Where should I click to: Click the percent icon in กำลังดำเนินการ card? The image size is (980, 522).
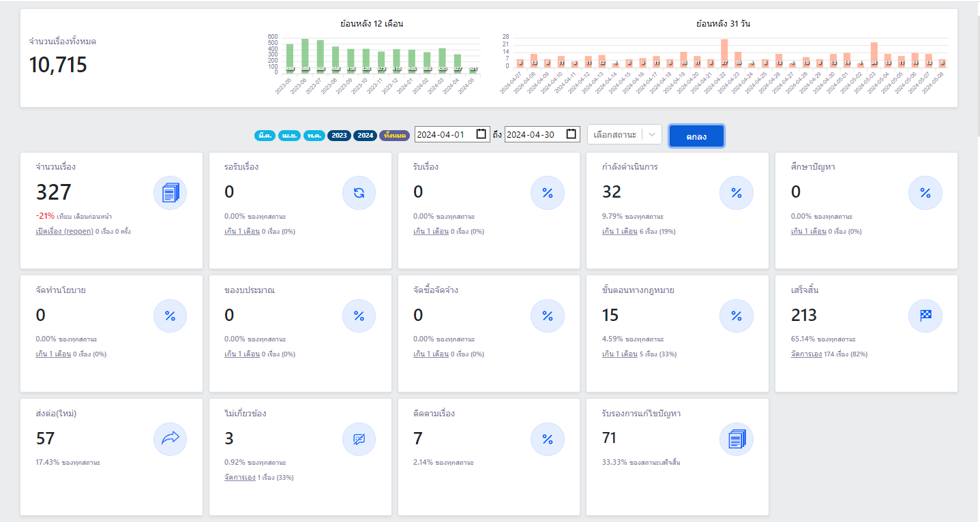click(737, 193)
